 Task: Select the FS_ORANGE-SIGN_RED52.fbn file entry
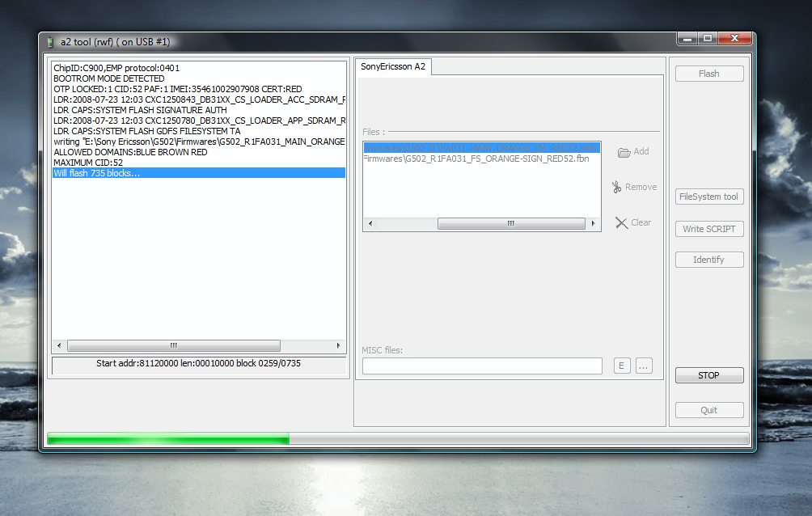(481, 159)
